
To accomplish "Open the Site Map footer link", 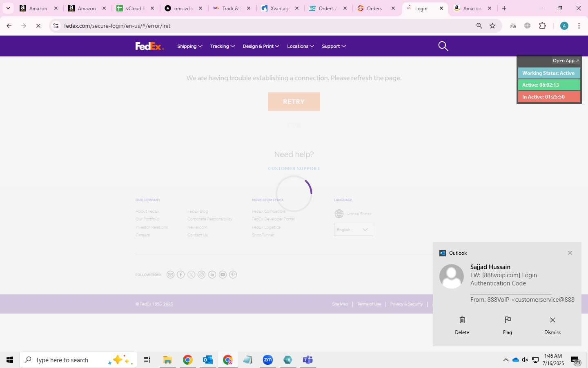I will tap(340, 304).
